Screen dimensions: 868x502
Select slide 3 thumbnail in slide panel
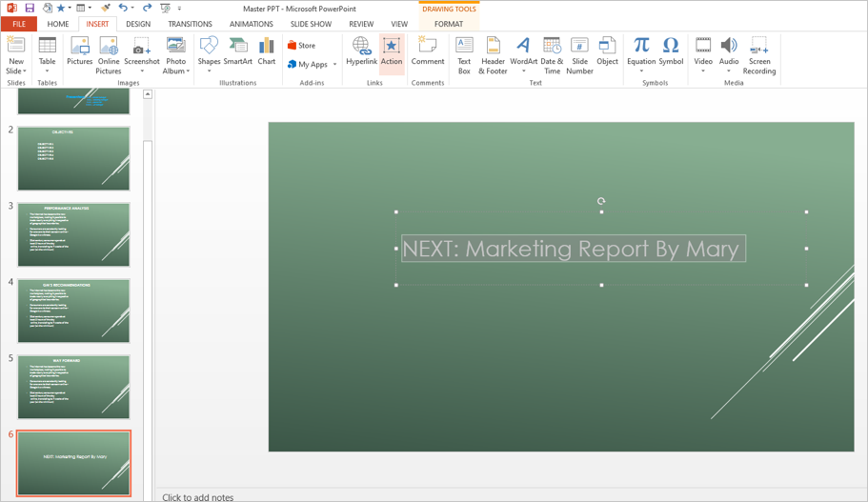coord(73,234)
